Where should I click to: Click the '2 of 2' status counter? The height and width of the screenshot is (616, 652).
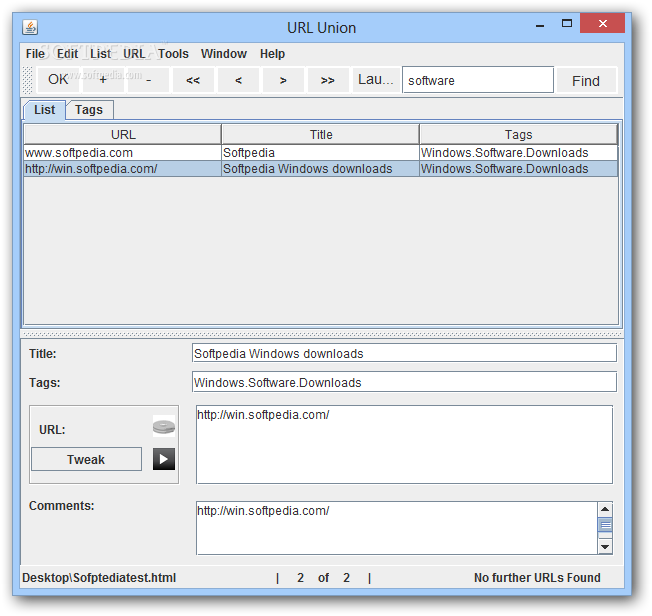pos(323,577)
